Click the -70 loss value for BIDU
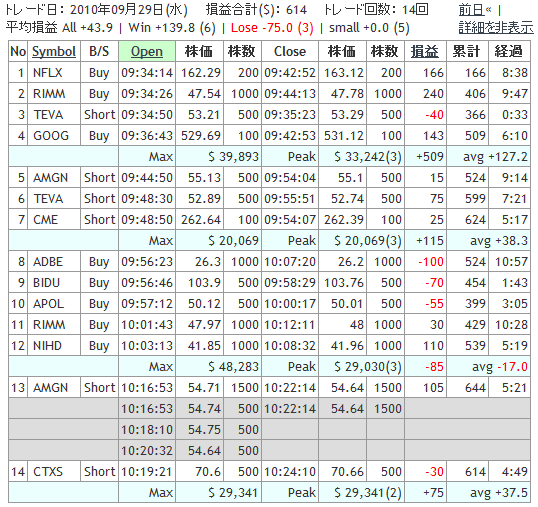 434,283
